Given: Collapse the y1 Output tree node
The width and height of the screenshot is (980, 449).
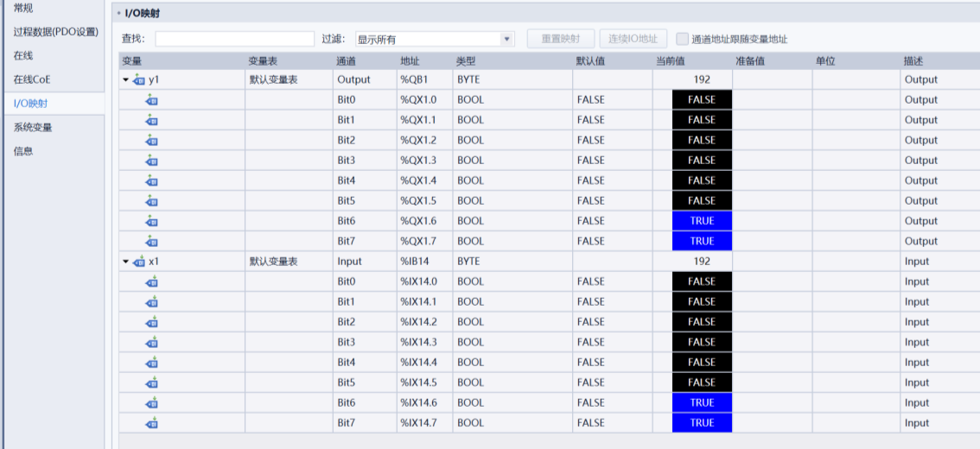Looking at the screenshot, I should pos(125,79).
